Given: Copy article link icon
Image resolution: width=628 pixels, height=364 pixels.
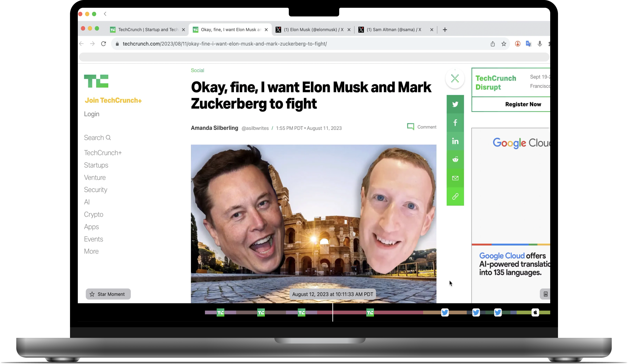Looking at the screenshot, I should [455, 196].
